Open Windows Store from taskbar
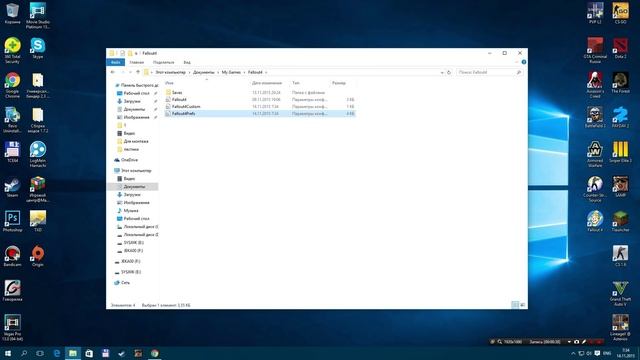Image resolution: width=640 pixels, height=360 pixels. [x=89, y=353]
